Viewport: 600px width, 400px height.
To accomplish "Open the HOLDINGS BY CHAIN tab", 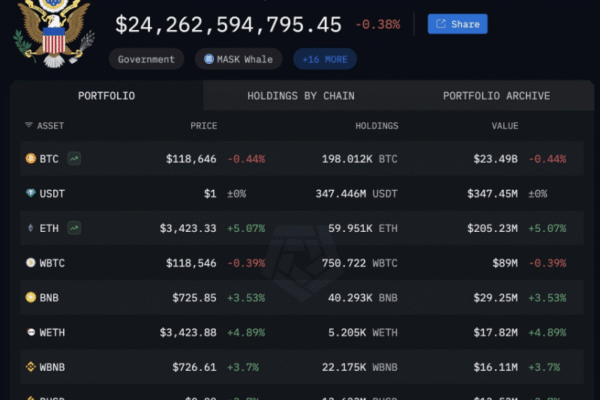I will [x=301, y=96].
